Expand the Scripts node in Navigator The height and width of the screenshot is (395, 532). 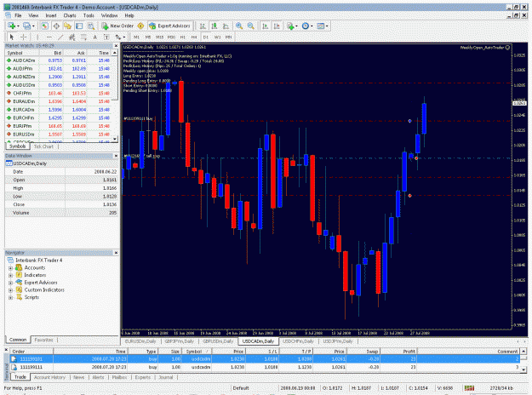pos(10,298)
